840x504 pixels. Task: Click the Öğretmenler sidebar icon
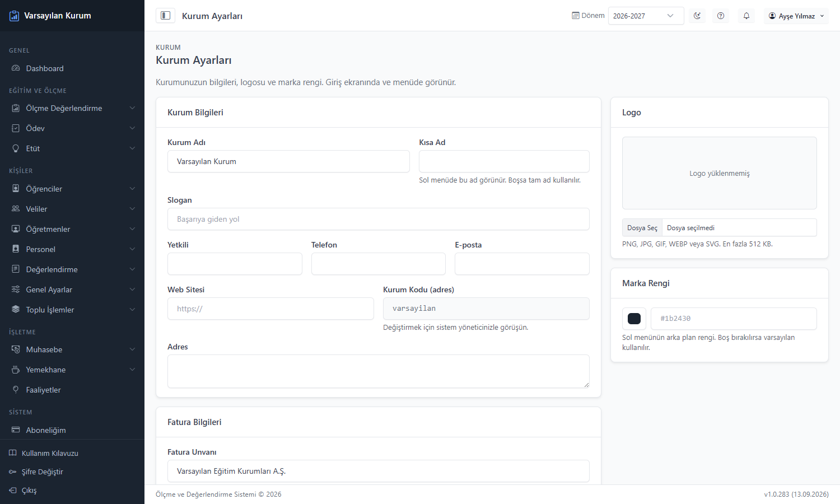click(16, 229)
